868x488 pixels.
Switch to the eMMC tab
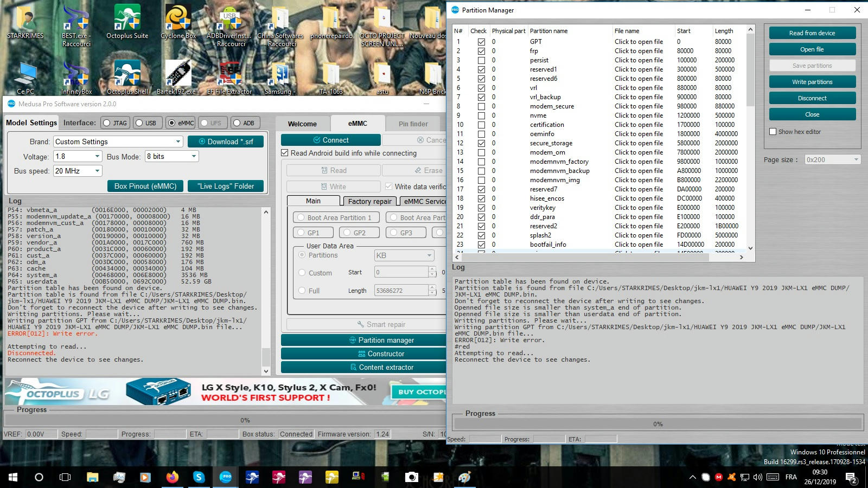(x=358, y=123)
